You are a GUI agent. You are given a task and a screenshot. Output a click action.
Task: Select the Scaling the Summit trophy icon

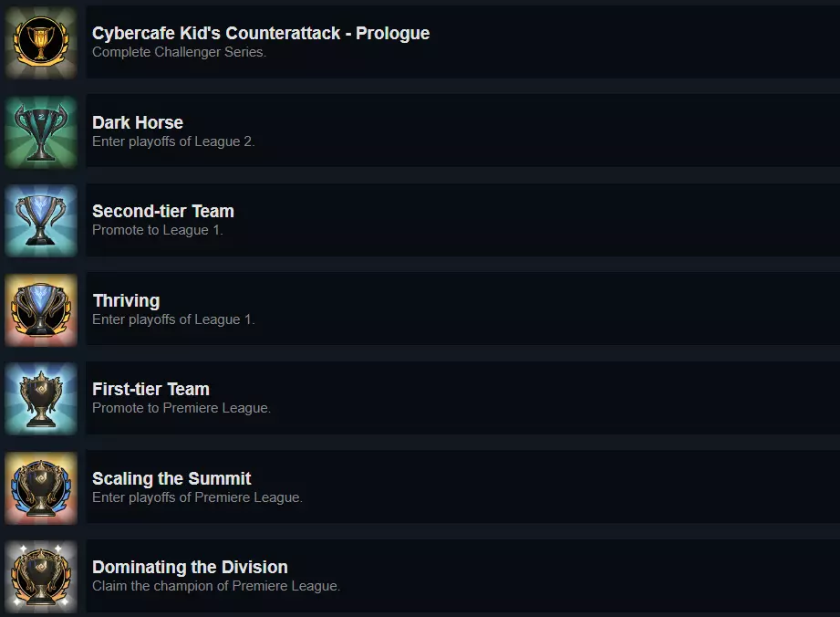41,487
